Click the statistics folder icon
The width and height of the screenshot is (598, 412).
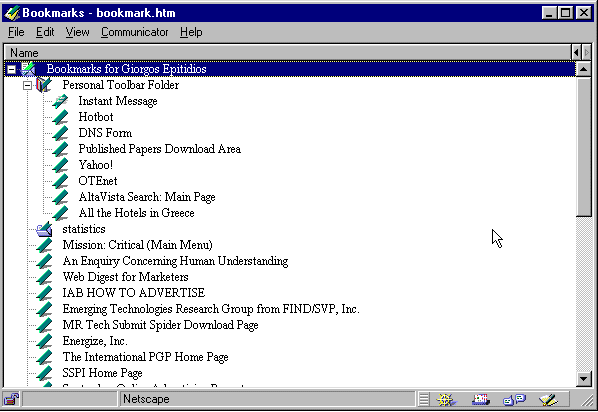[44, 229]
